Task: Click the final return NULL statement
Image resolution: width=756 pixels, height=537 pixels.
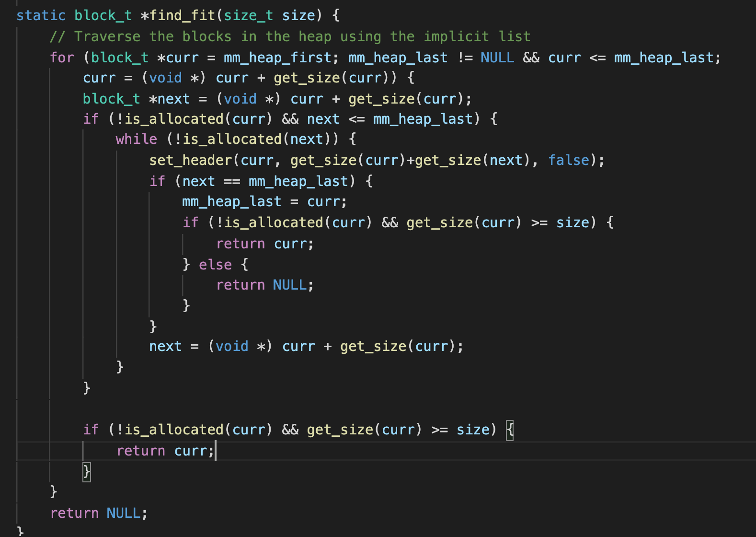Action: point(98,513)
